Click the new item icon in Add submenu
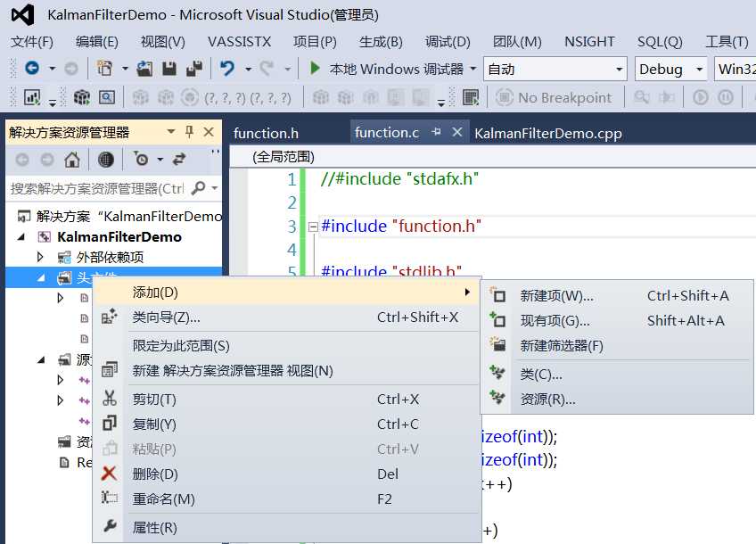 click(497, 295)
